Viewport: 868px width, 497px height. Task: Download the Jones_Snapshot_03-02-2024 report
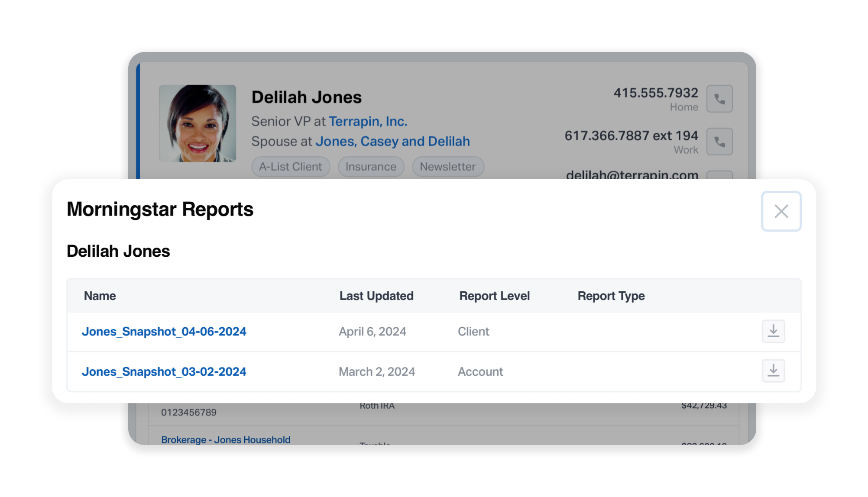[773, 371]
